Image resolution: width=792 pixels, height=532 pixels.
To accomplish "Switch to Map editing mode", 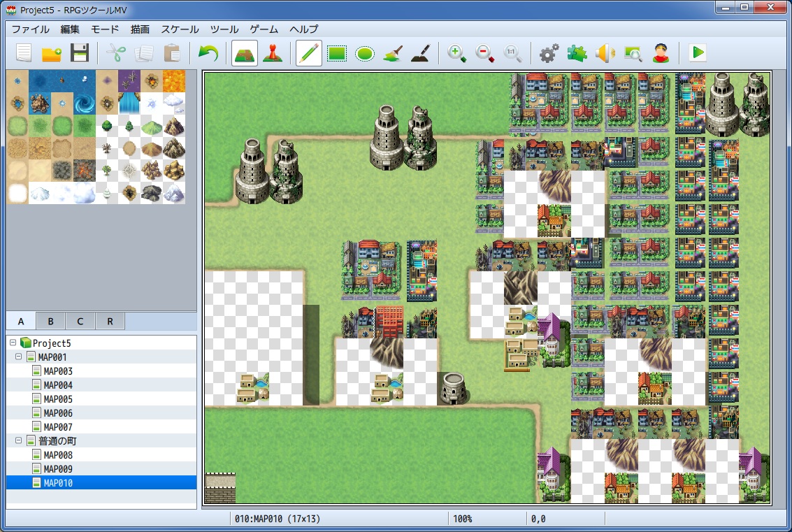I will point(245,52).
